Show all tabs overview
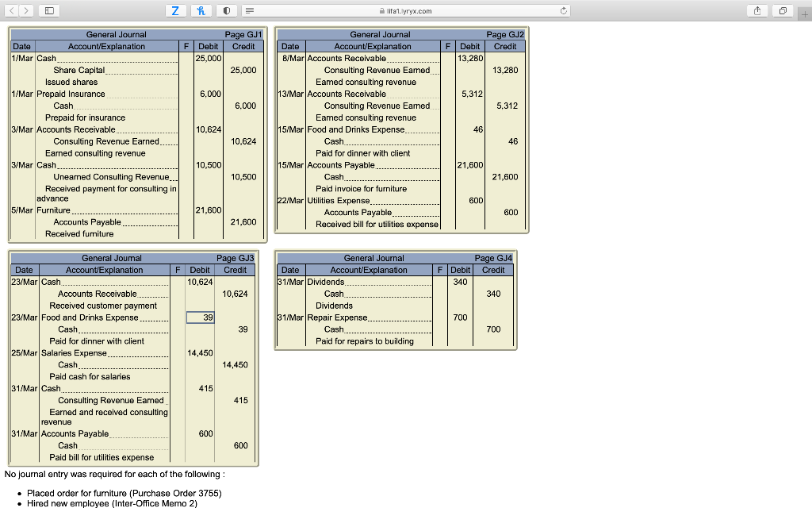 [781, 11]
